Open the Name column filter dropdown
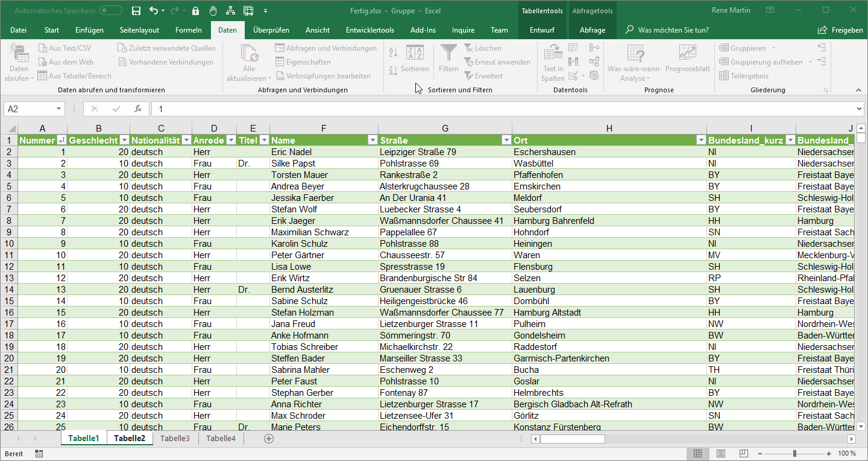 coord(372,140)
